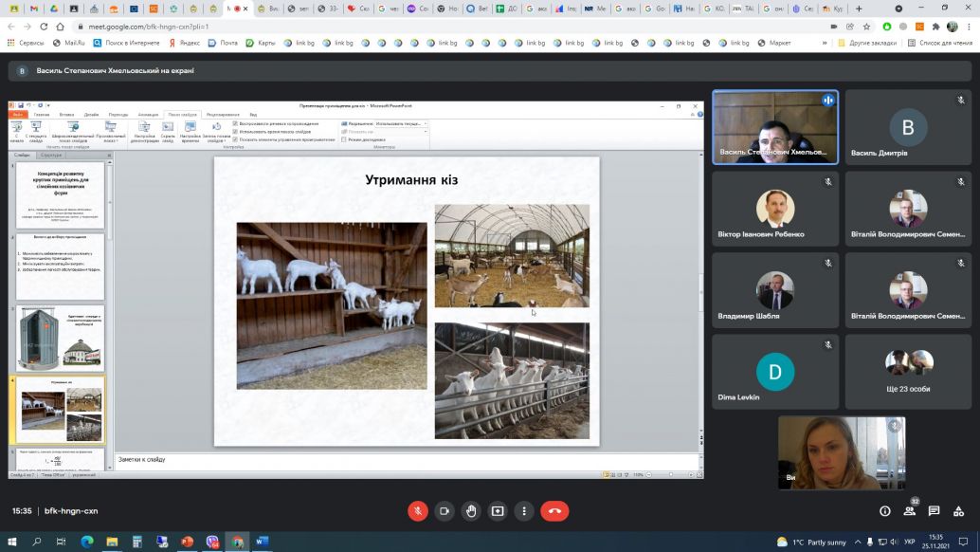Click the Сервисы apps shortcut in bookmarks bar

pos(25,43)
